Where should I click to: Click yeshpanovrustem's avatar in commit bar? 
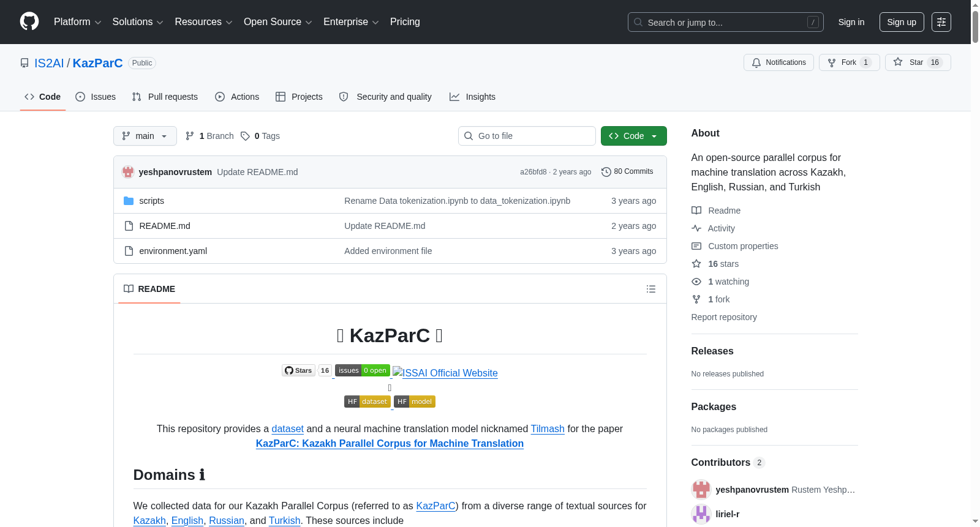pos(128,172)
